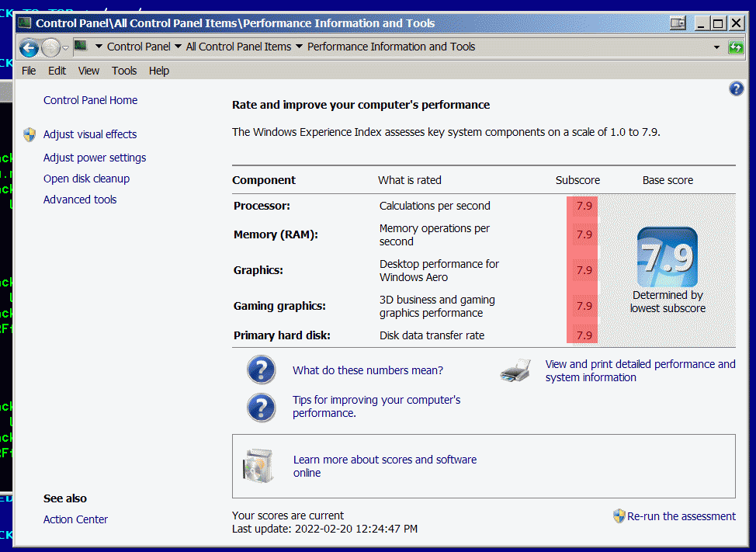Click 'Desktop performance for Windows Aero' text
The image size is (756, 552).
(439, 270)
